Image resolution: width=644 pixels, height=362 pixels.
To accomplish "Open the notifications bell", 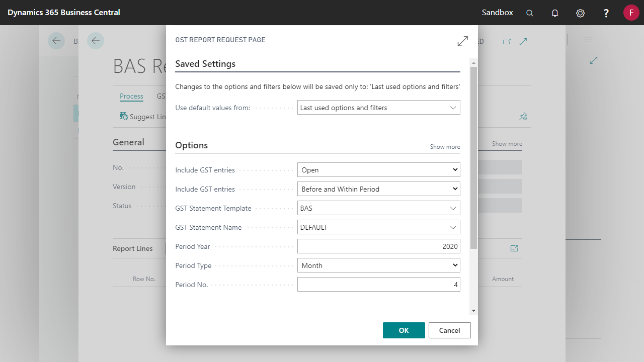I will (555, 13).
